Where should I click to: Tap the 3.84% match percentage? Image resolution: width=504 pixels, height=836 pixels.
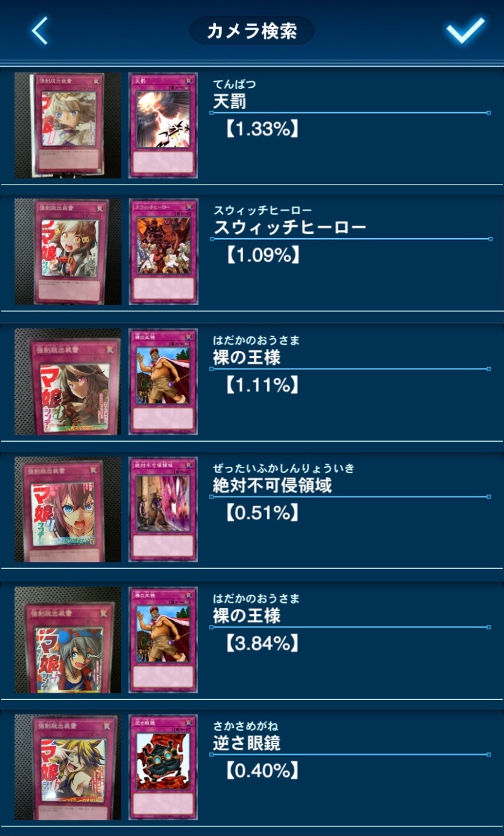[x=261, y=643]
